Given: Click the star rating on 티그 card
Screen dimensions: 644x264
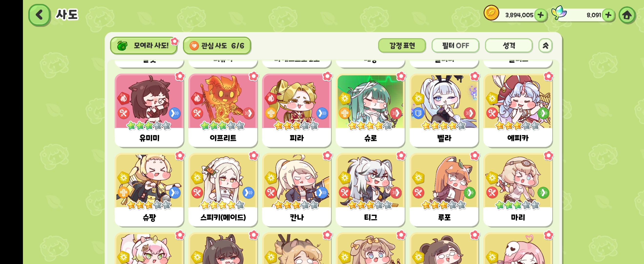Looking at the screenshot, I should 370,205.
